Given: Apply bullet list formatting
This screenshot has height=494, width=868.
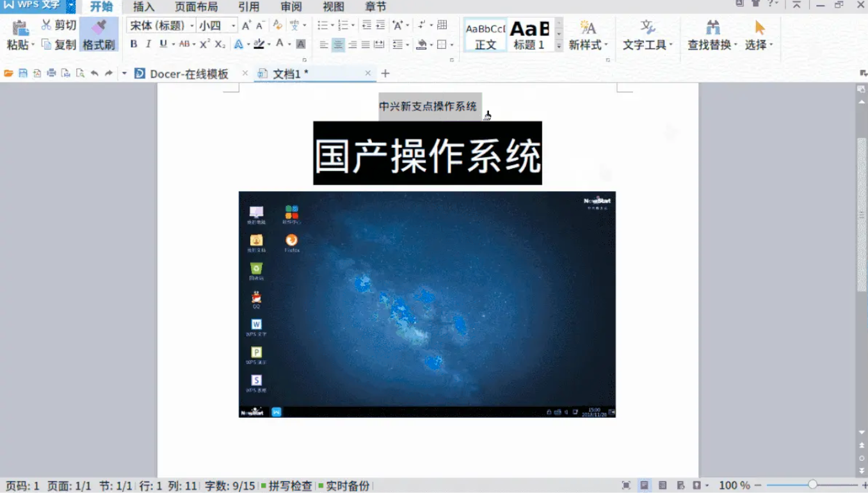Looking at the screenshot, I should coord(322,26).
